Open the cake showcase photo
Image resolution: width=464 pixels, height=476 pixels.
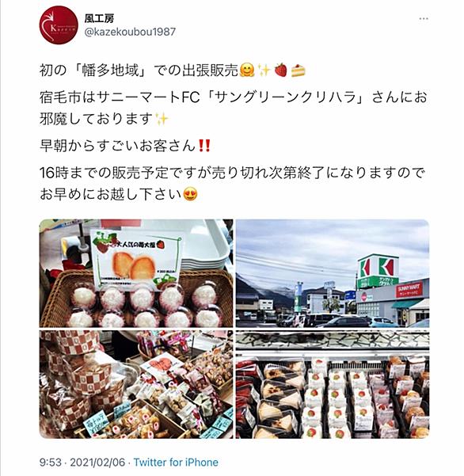[x=333, y=384]
